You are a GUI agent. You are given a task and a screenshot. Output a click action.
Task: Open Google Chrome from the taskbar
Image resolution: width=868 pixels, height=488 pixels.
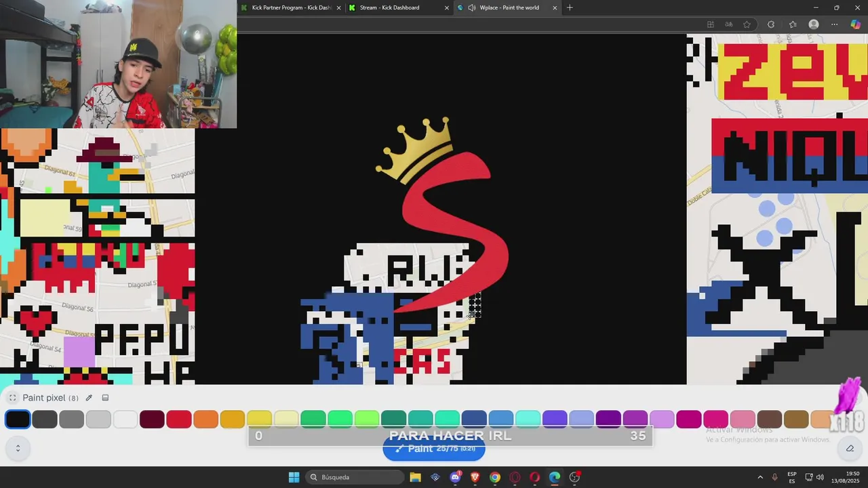pyautogui.click(x=495, y=477)
